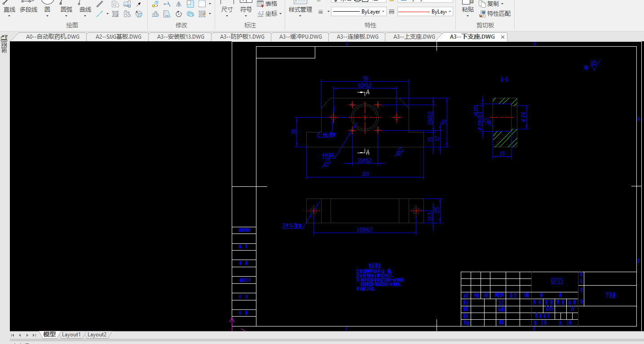Switch to the 模型 model tab
644x344 pixels.
click(49, 335)
